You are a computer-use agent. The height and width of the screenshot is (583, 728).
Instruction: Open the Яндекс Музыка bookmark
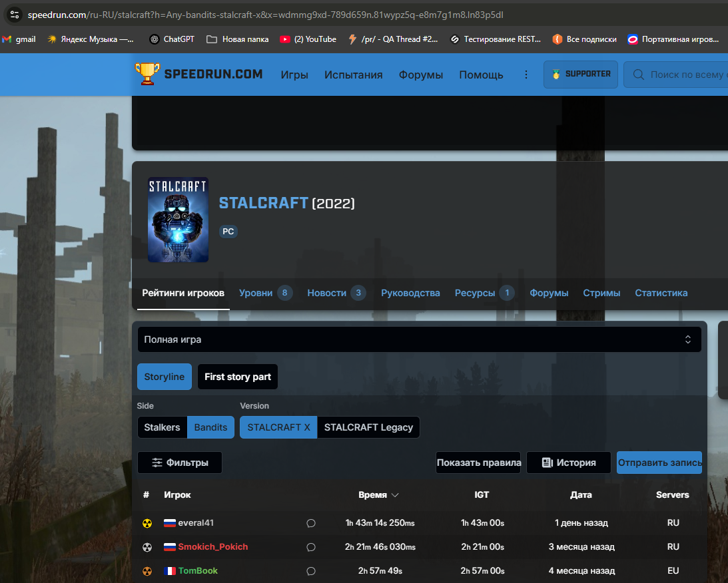click(91, 39)
